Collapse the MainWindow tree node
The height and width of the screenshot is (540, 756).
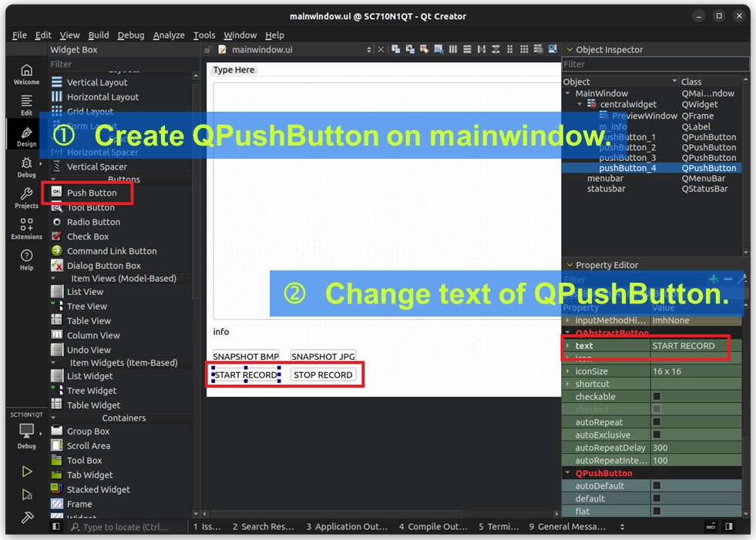[568, 93]
